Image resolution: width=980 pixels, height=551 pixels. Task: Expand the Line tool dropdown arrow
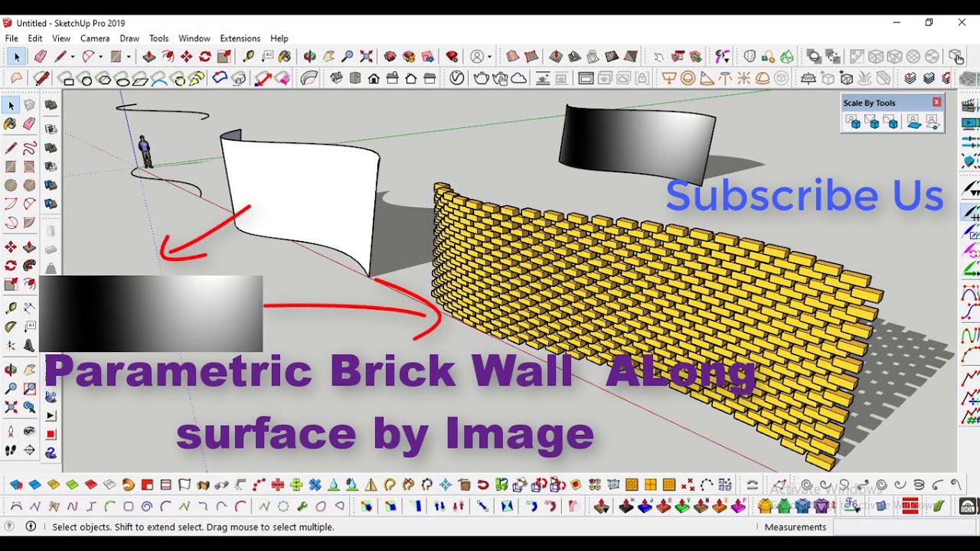pos(73,57)
